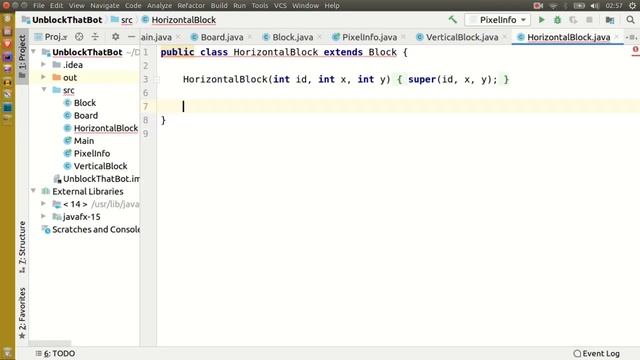The image size is (640, 360).
Task: Select HorizontalBlock in project tree
Action: [x=106, y=128]
